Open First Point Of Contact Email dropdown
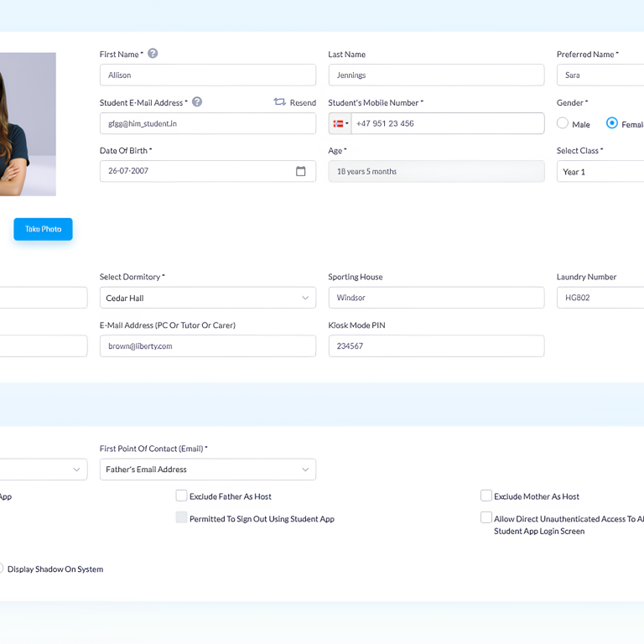The image size is (644, 644). pos(207,470)
